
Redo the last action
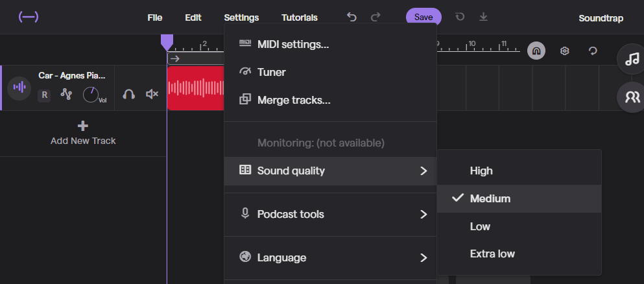[376, 18]
